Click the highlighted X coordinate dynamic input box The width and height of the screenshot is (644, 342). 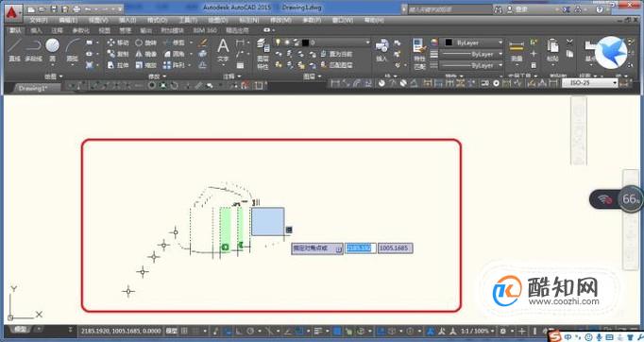pos(360,248)
